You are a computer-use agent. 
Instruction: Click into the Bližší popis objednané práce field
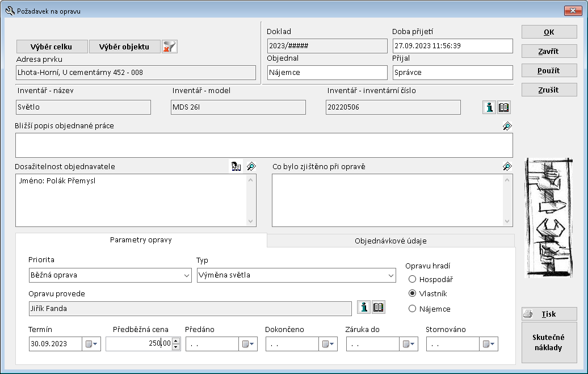[263, 145]
